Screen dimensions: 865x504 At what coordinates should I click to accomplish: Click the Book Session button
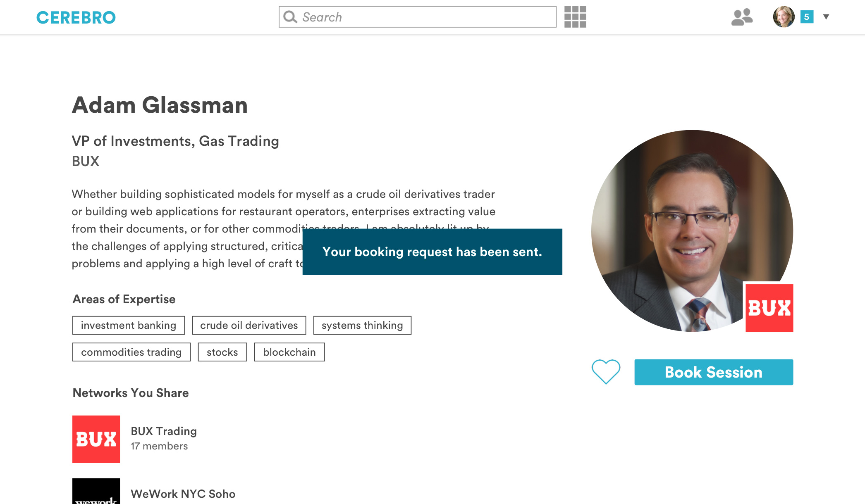[714, 372]
